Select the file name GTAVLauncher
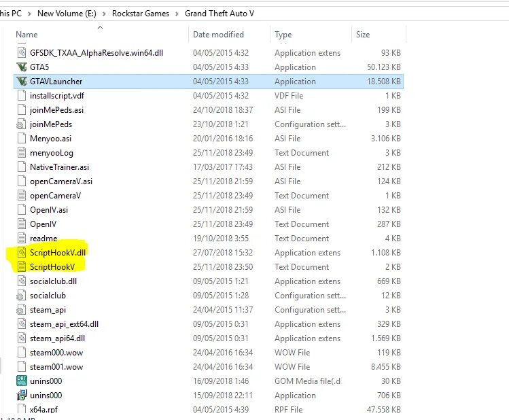 [56, 82]
